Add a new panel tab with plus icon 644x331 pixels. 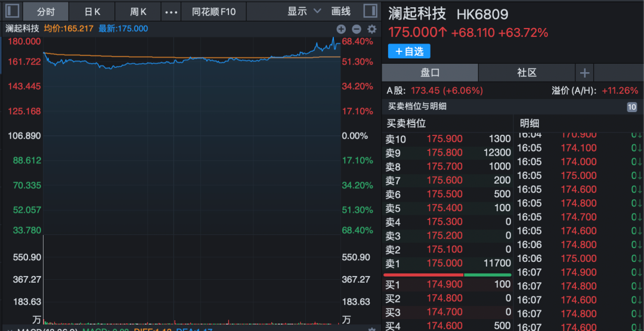click(584, 73)
